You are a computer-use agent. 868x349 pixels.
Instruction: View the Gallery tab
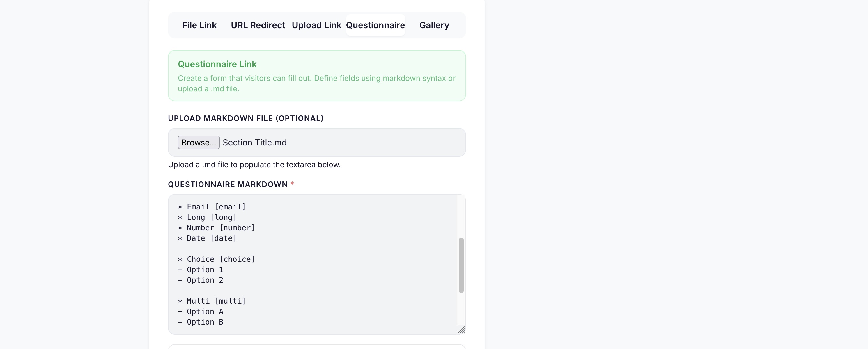coord(434,25)
